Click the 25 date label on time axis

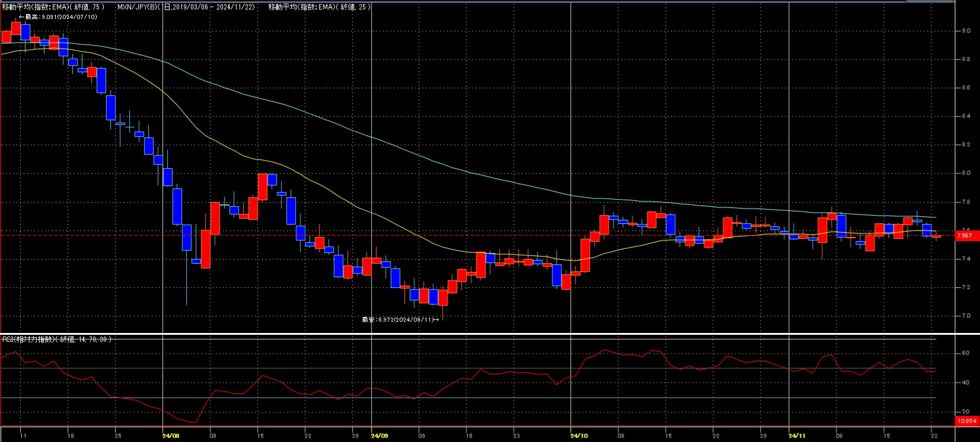point(118,436)
